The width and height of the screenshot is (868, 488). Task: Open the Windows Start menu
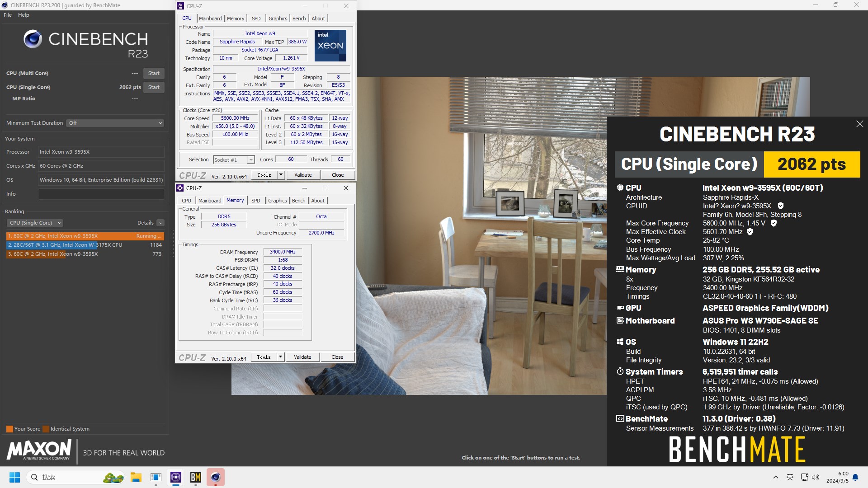(x=14, y=477)
